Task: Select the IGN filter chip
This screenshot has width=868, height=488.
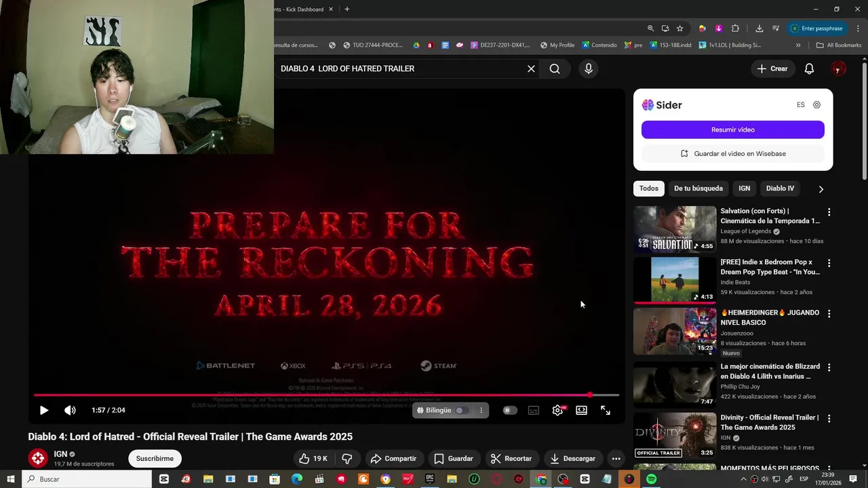Action: click(x=745, y=188)
